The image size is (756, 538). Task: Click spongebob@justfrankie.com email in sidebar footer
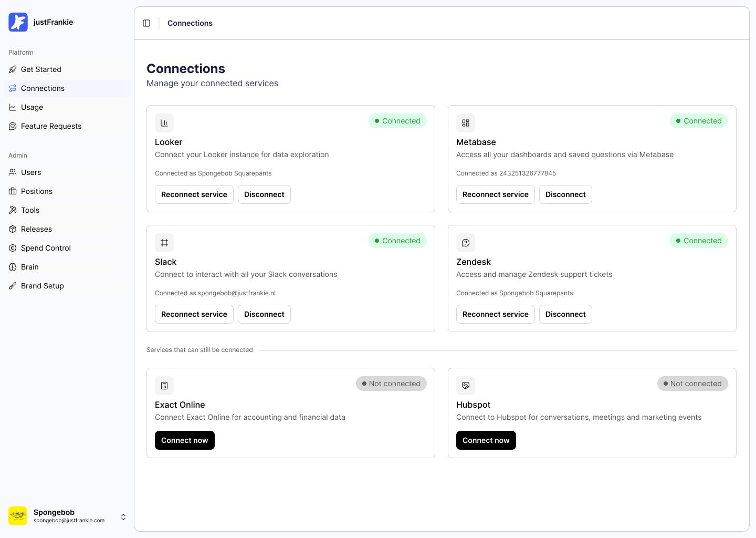[x=69, y=521]
